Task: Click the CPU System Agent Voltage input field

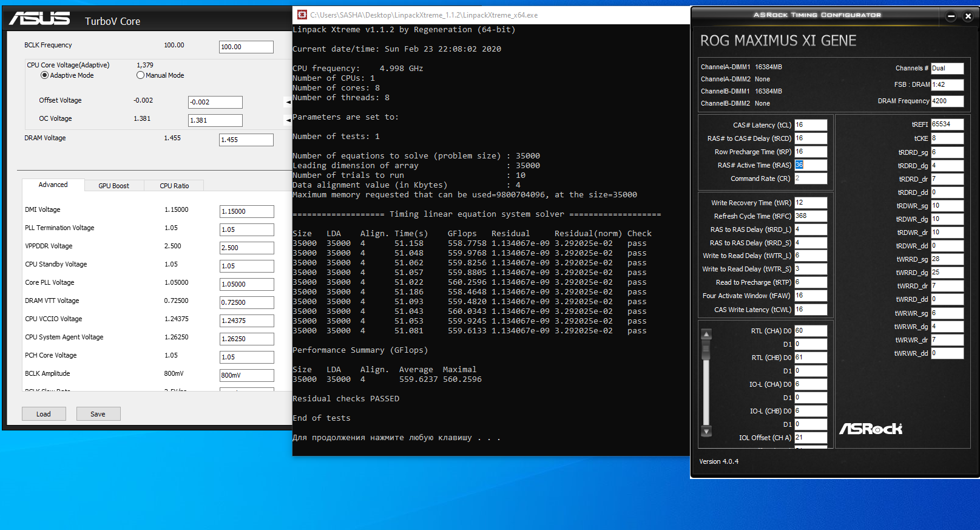Action: click(x=247, y=339)
